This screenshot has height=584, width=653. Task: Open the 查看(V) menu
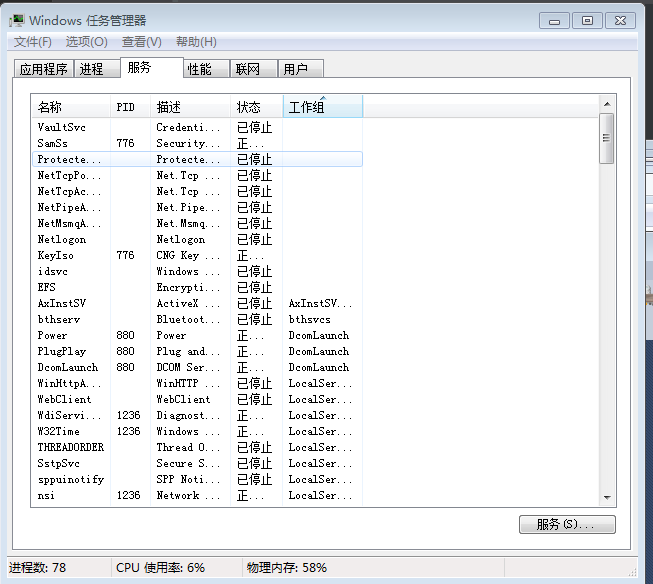point(142,42)
